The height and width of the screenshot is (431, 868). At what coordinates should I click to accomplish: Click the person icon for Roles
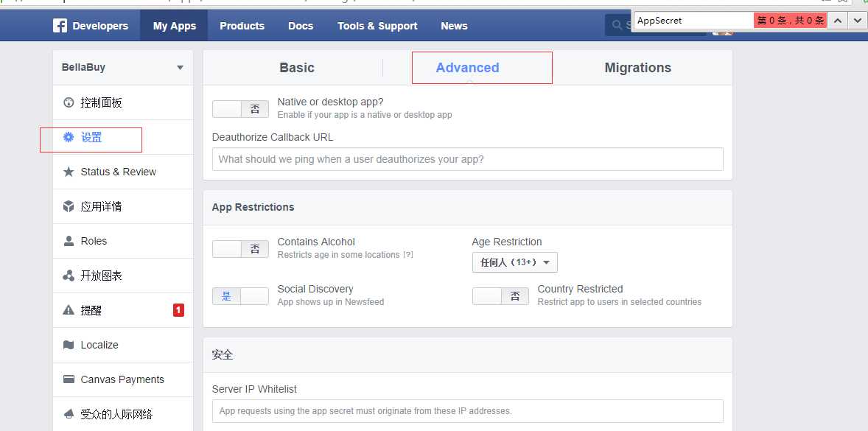(x=69, y=241)
